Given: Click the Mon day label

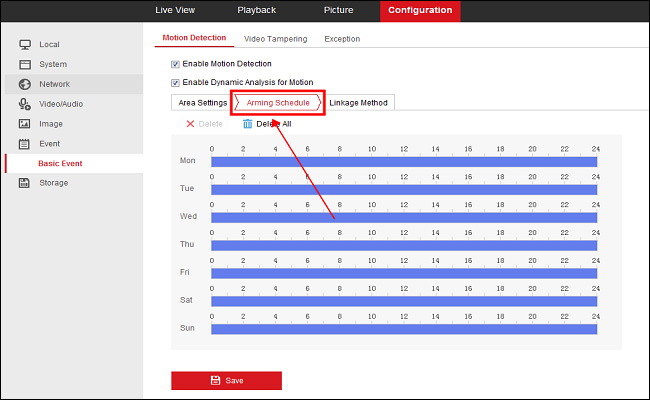Looking at the screenshot, I should click(187, 160).
